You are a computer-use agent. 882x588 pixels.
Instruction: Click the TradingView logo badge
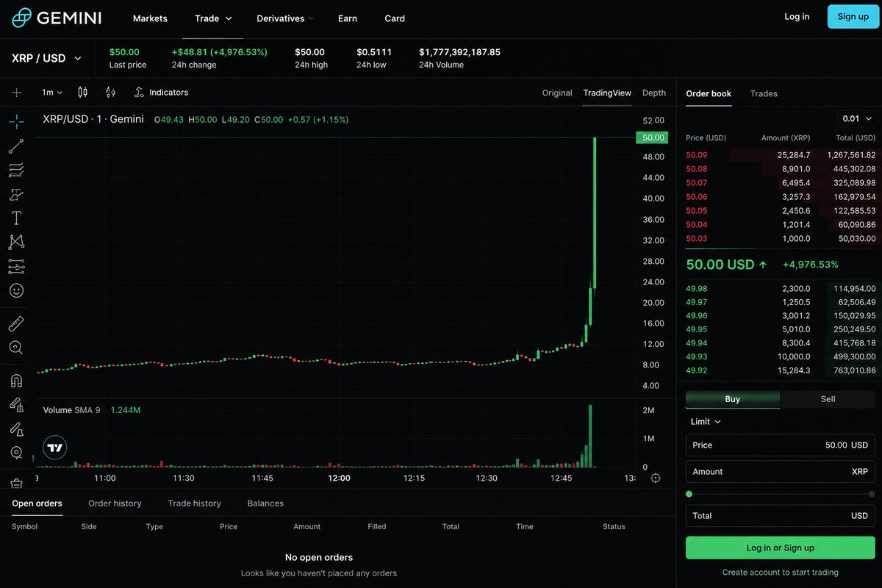tap(54, 448)
